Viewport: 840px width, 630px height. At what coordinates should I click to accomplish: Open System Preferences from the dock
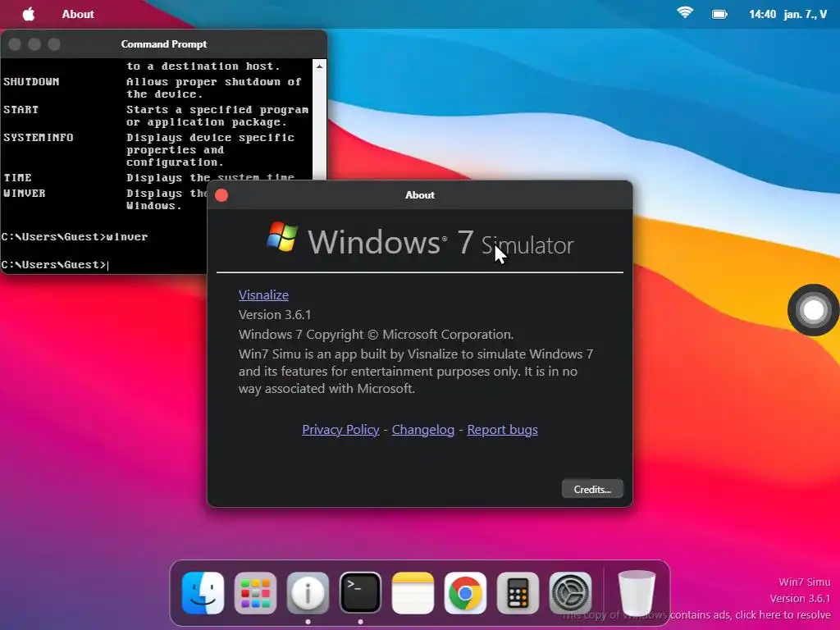click(571, 593)
